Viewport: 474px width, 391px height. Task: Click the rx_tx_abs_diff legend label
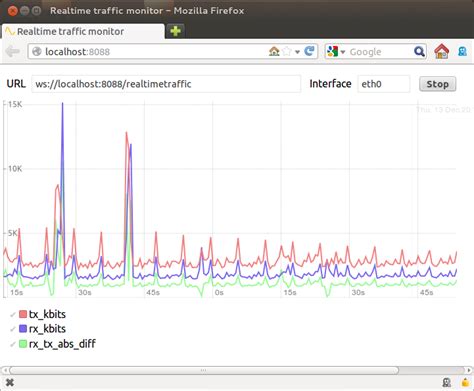[62, 344]
